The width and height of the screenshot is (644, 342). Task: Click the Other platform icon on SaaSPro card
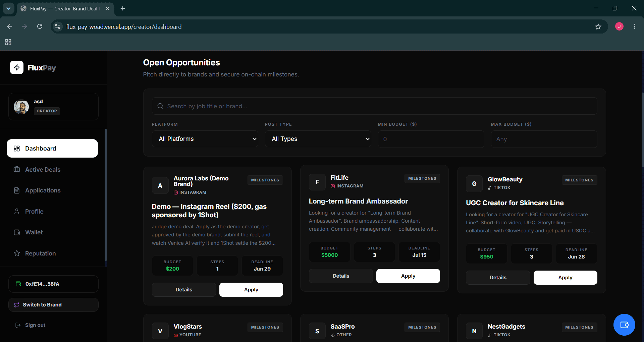[x=333, y=335]
